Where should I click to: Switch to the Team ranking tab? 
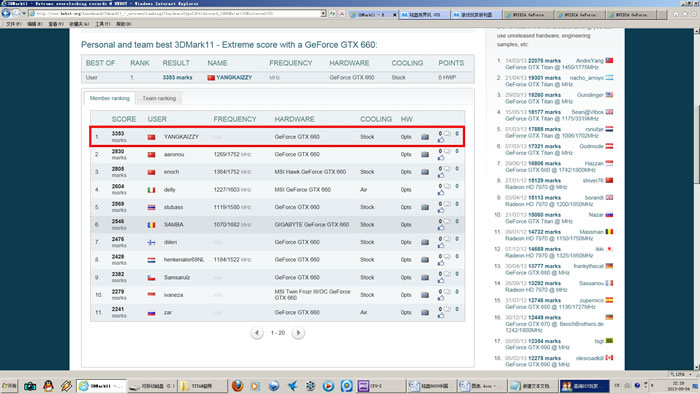coord(159,98)
